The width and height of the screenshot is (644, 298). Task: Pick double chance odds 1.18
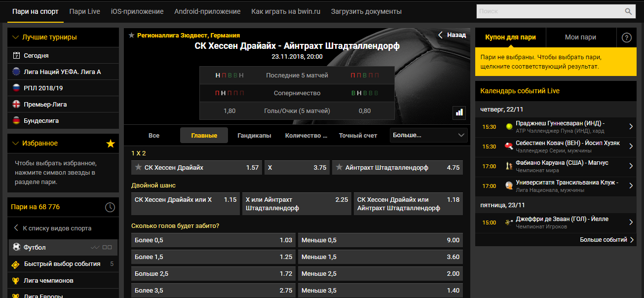pyautogui.click(x=408, y=204)
